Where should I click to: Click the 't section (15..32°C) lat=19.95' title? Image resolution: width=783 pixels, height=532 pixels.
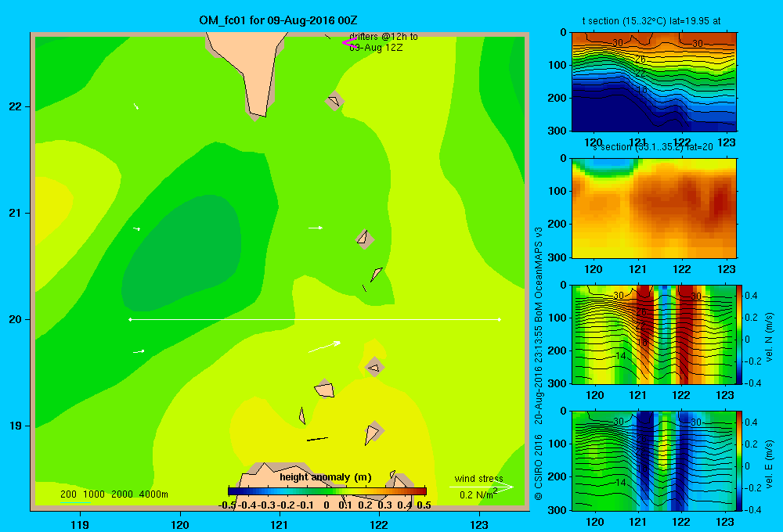(x=651, y=21)
